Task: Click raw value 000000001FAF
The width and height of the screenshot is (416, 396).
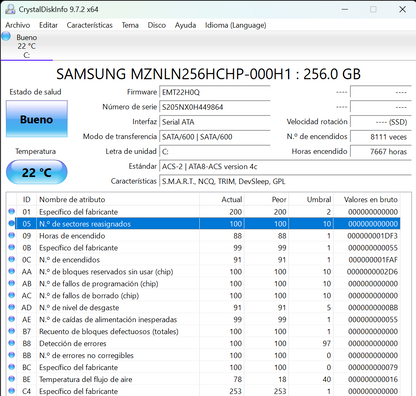Action: point(373,260)
